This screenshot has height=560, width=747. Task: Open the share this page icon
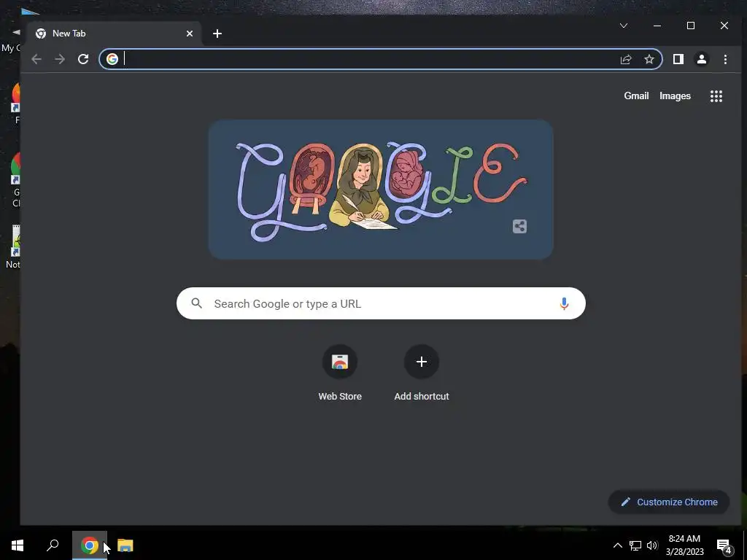click(625, 59)
